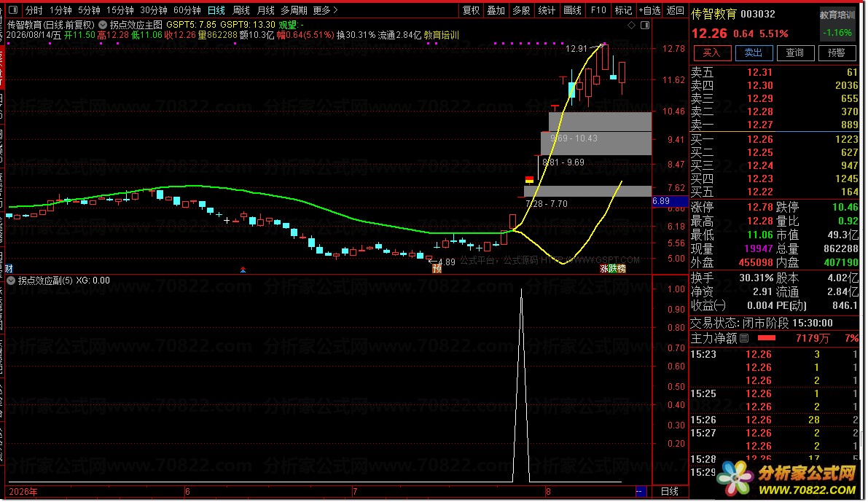Click the 预 forecast marker icon
Screen dimensions: 868x502
point(437,268)
